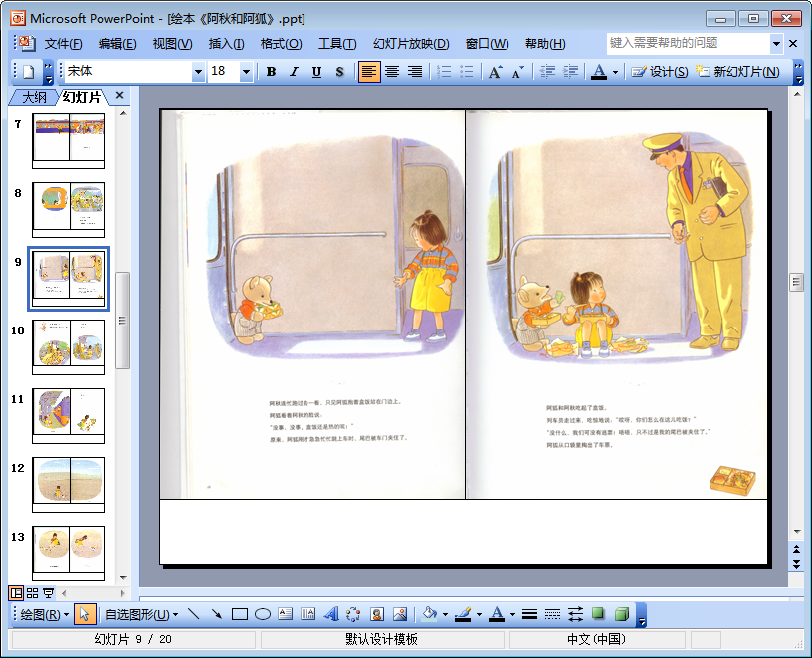Click the New document icon
This screenshot has width=812, height=658.
pos(29,72)
